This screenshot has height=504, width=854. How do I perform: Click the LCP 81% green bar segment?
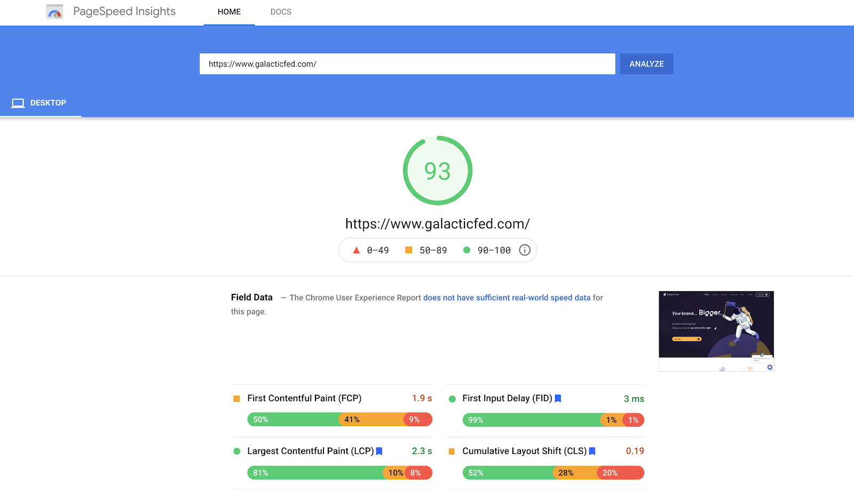315,473
